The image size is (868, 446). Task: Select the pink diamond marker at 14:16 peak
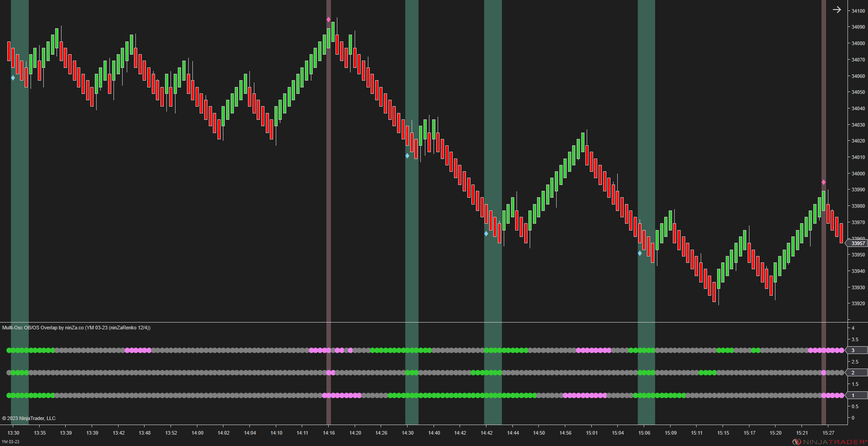[x=328, y=19]
